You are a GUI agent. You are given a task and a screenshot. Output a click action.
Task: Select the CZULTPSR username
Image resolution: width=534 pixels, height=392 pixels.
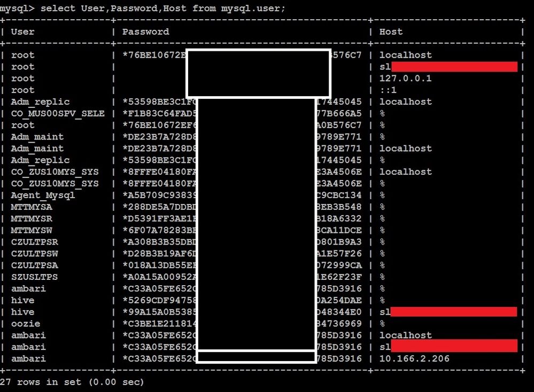34,242
